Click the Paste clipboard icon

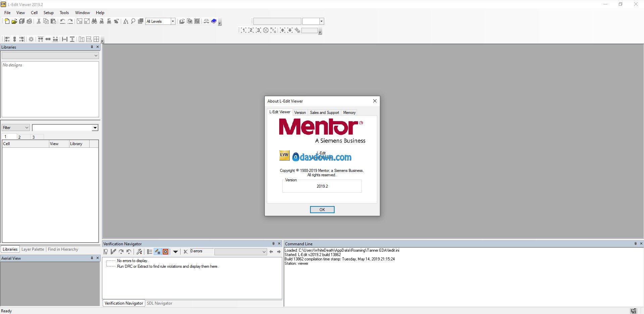point(53,21)
